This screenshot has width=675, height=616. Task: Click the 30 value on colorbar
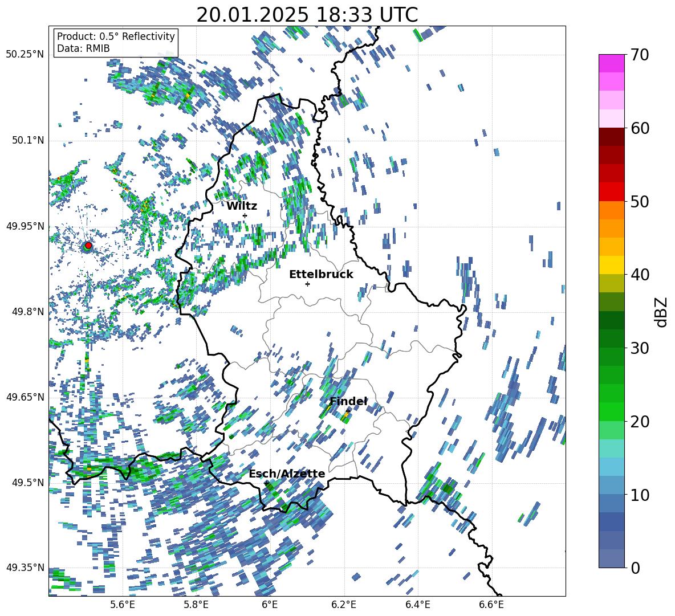pyautogui.click(x=640, y=348)
